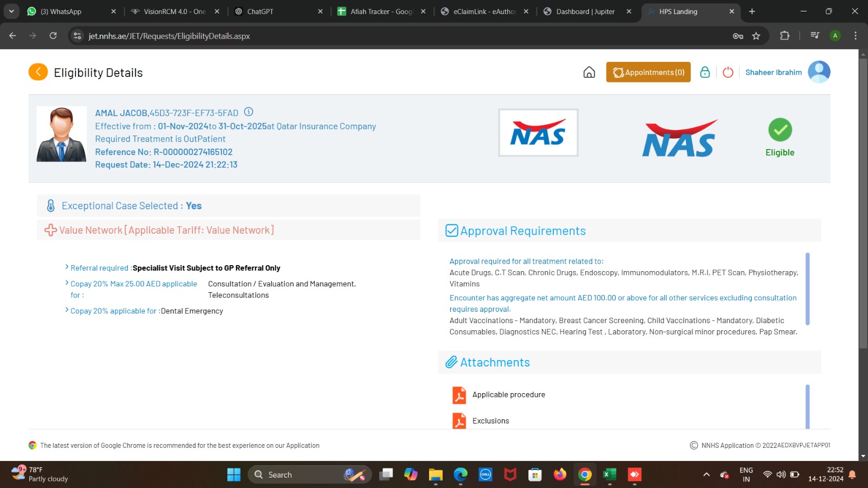Screen dimensions: 868x488
Task: Open Firefox from the taskbar
Action: point(560,475)
